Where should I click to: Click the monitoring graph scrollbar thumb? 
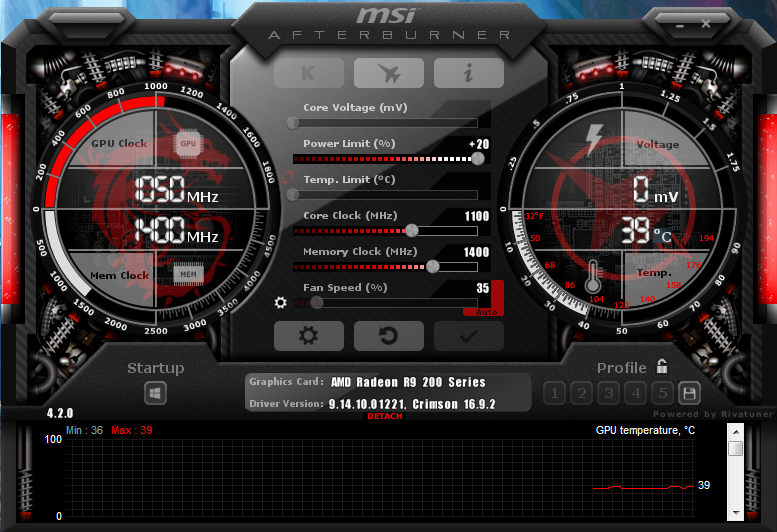(736, 448)
